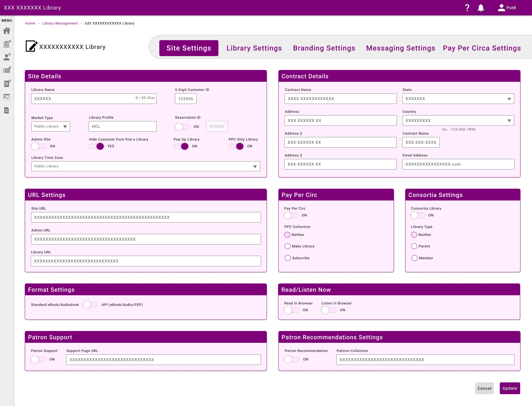Click the list settings icon in sidebar
Viewport: 532px width, 406px height.
point(7,70)
